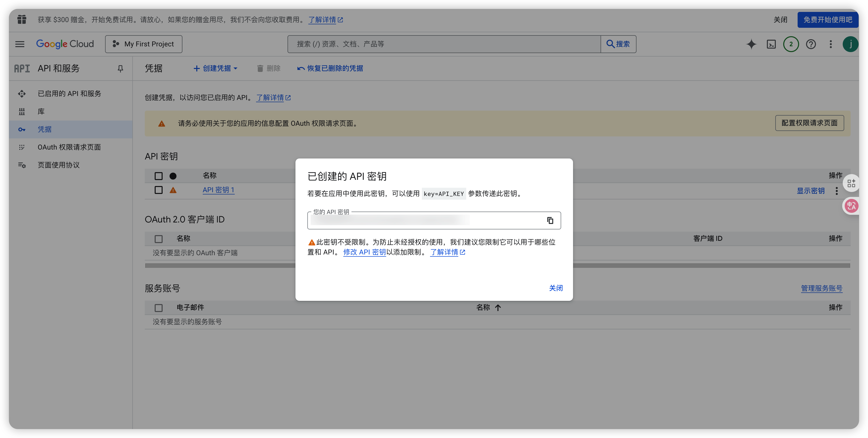Open the My First Project picker
The height and width of the screenshot is (438, 868).
[143, 44]
